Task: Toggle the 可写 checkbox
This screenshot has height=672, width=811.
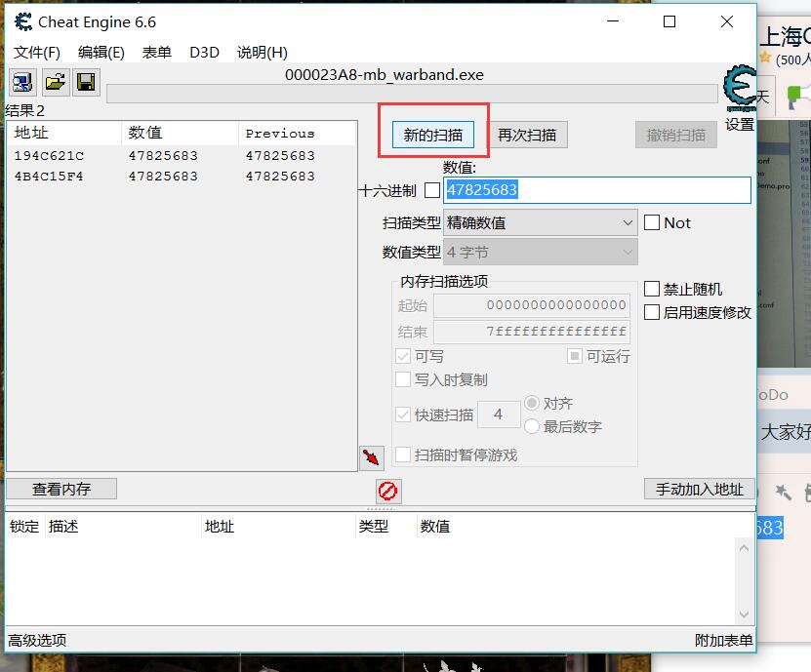Action: click(x=403, y=356)
